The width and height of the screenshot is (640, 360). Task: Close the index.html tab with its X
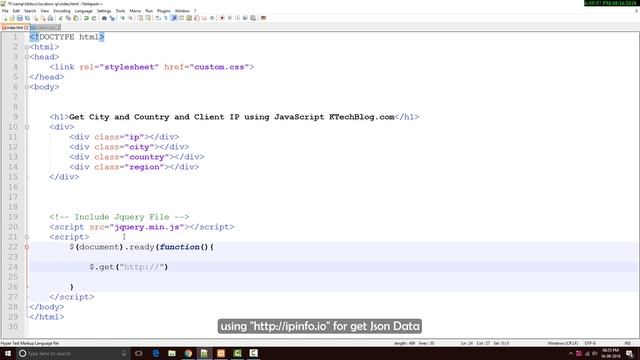[x=26, y=28]
